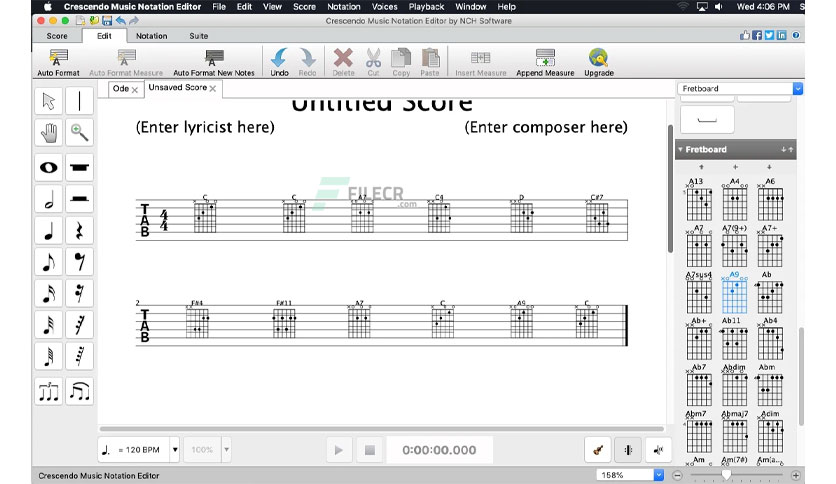This screenshot has height=484, width=836.
Task: Click the horizontal score scrollbar
Action: 382,429
